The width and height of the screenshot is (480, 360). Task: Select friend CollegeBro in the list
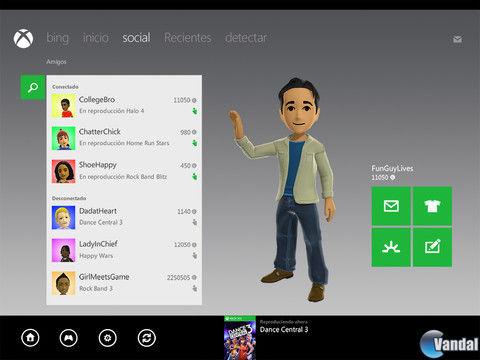124,105
